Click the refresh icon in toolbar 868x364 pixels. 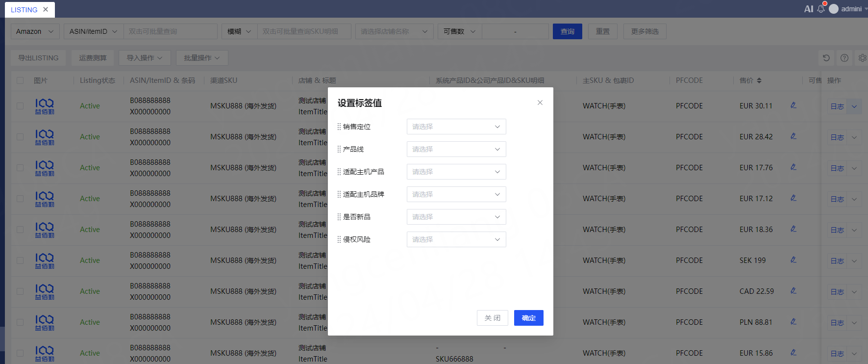pyautogui.click(x=826, y=58)
